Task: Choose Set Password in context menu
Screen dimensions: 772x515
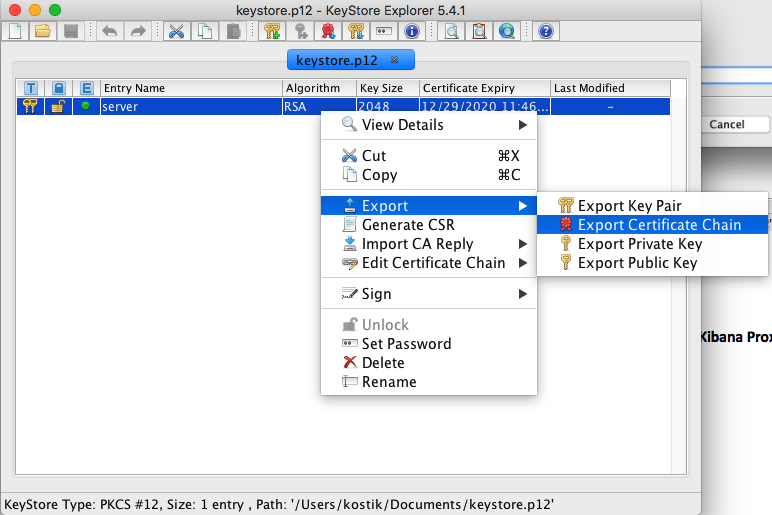Action: click(428, 344)
